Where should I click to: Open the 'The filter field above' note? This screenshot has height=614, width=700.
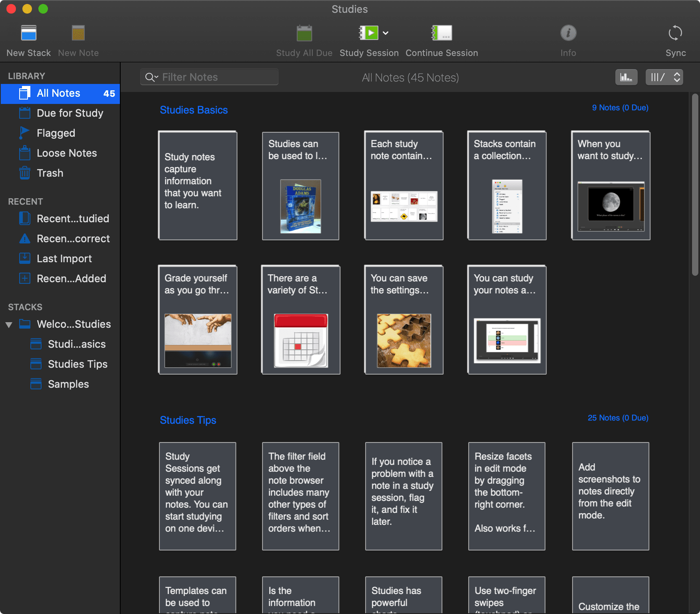pyautogui.click(x=300, y=496)
